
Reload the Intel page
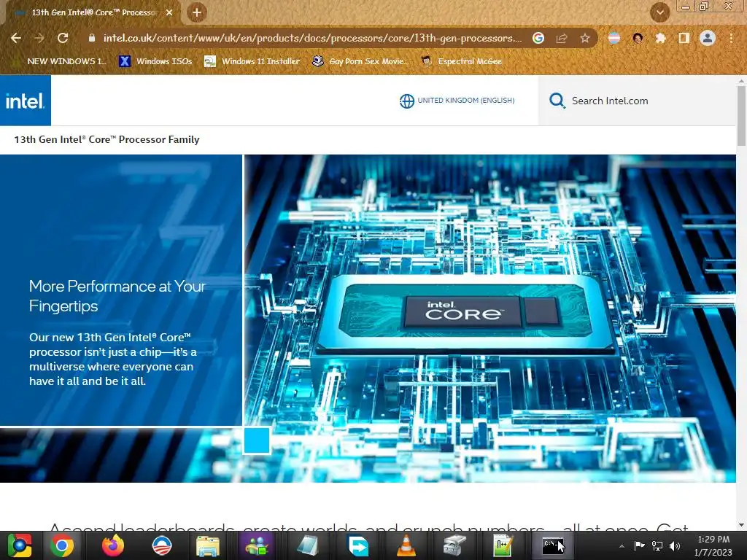(63, 38)
